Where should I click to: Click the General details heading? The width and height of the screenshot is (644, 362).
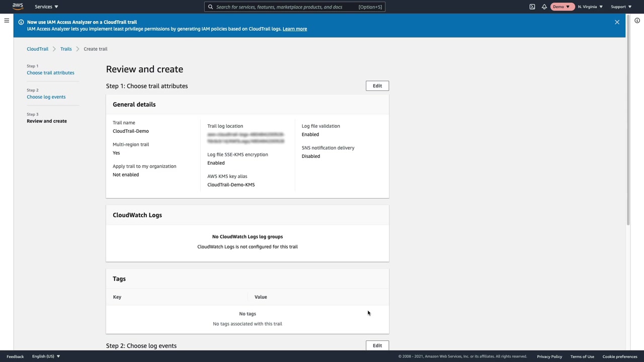coord(134,105)
